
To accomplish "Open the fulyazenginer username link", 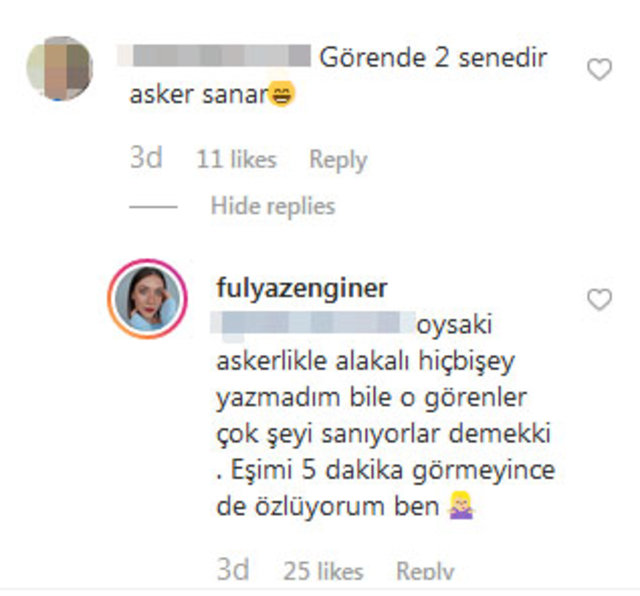I will point(302,288).
